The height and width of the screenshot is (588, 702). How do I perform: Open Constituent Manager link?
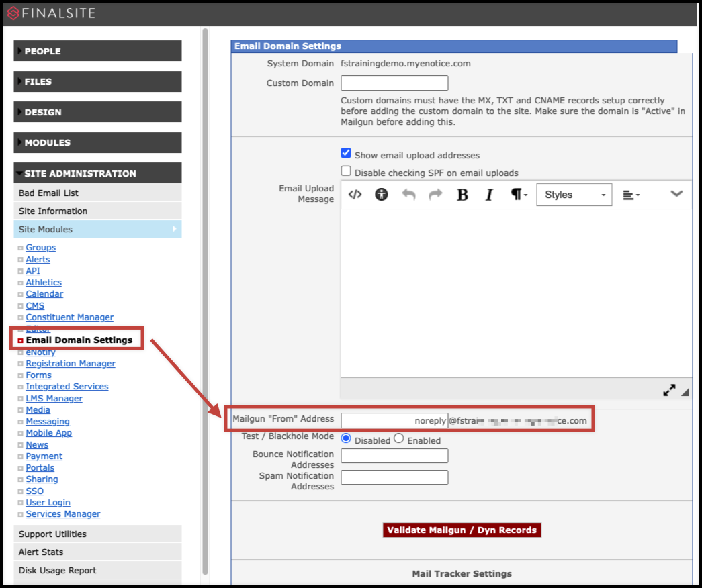pos(69,317)
